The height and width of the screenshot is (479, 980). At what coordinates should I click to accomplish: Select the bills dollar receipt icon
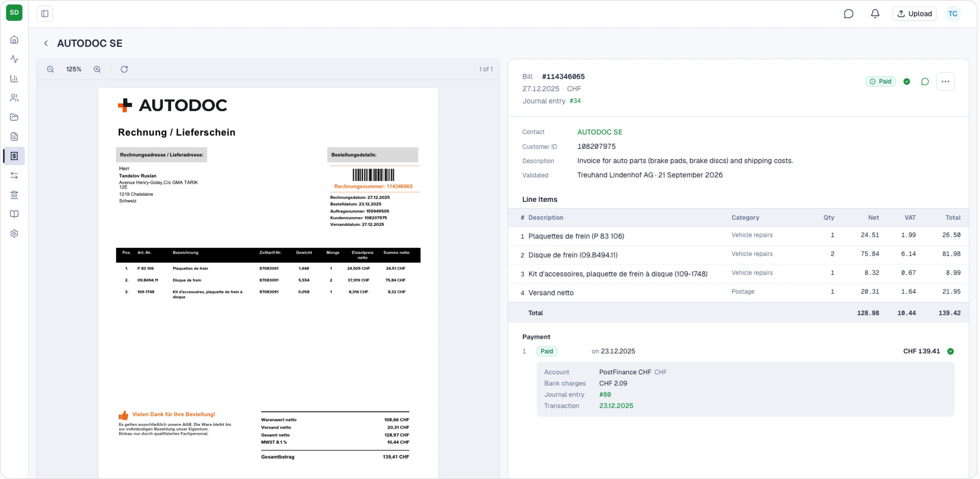14,156
